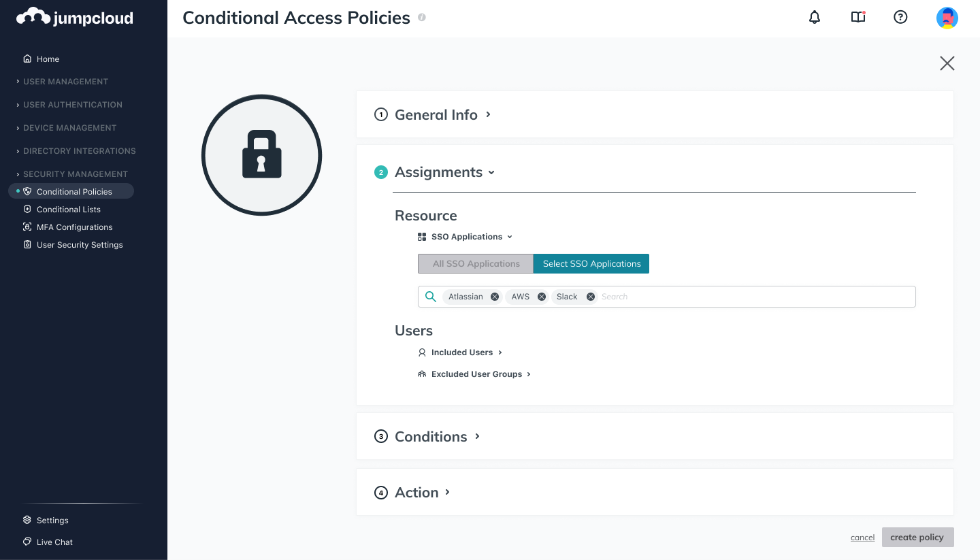Remove the Slack application chip
This screenshot has height=560, width=980.
tap(591, 297)
